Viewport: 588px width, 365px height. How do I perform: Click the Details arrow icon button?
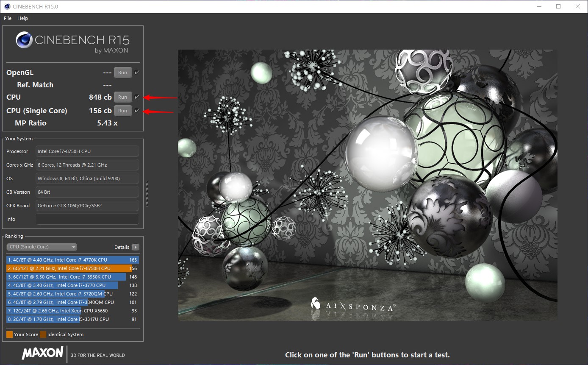(x=135, y=247)
